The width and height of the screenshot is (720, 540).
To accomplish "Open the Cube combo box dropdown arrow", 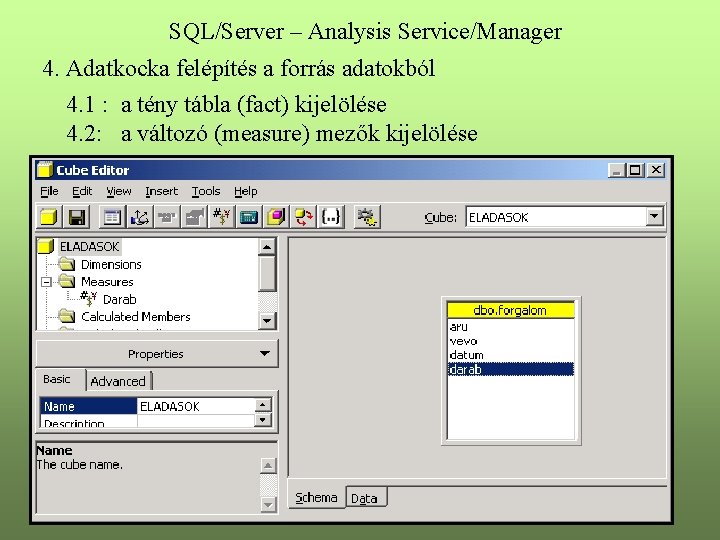I will 654,216.
